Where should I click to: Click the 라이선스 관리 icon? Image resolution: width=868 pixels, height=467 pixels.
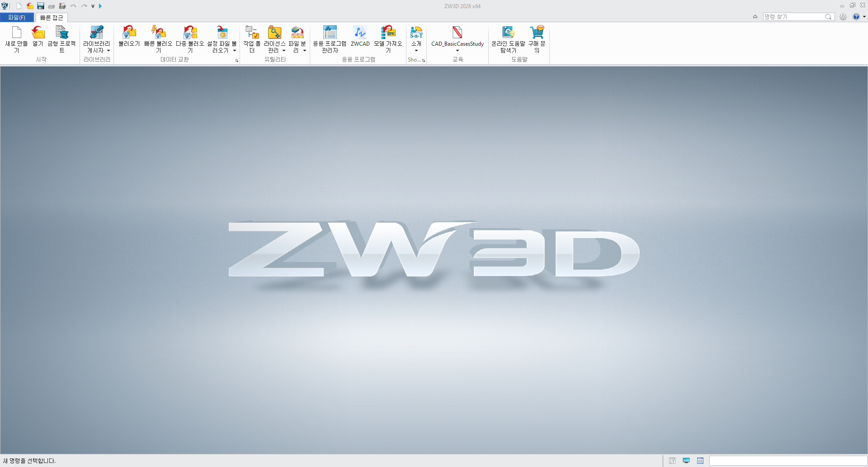tap(274, 32)
